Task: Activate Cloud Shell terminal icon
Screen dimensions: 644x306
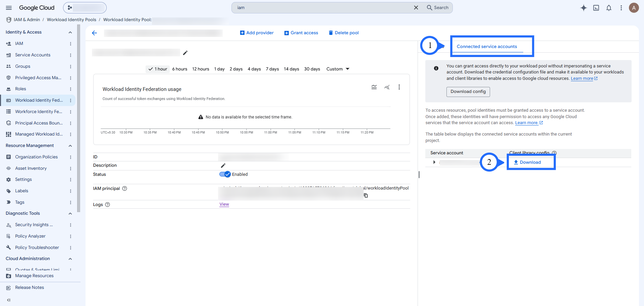Action: [x=596, y=8]
